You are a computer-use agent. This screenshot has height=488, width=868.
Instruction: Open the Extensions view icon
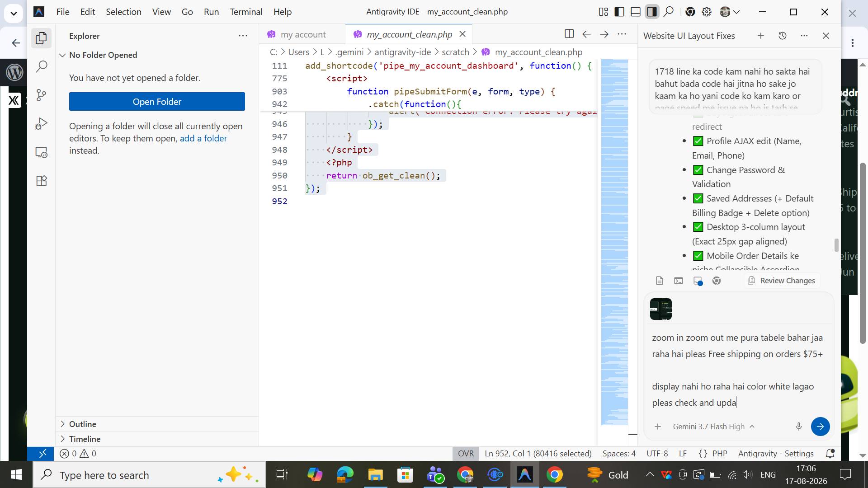41,181
